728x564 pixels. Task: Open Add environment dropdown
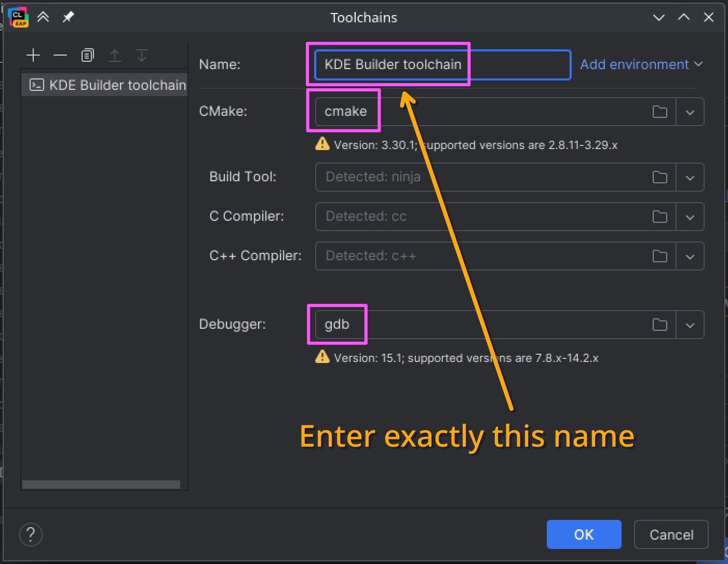click(x=641, y=64)
